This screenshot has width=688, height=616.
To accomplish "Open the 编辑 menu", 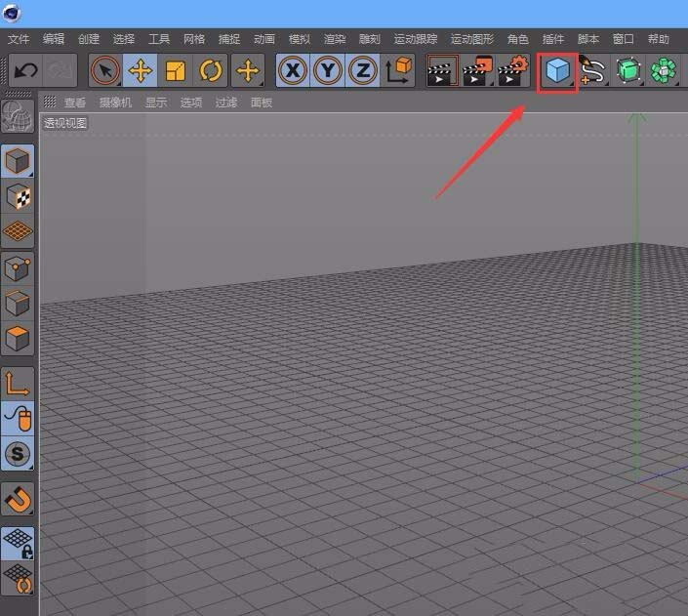I will pyautogui.click(x=54, y=39).
